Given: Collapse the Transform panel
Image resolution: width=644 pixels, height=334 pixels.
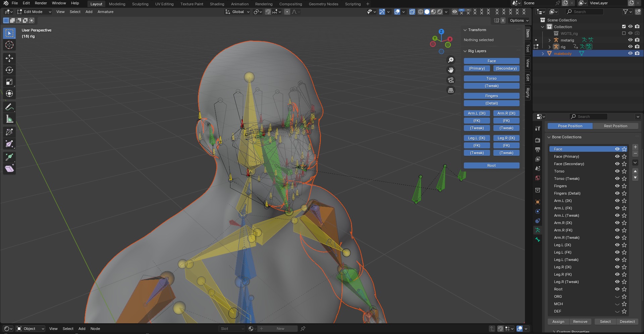Looking at the screenshot, I should pos(465,30).
